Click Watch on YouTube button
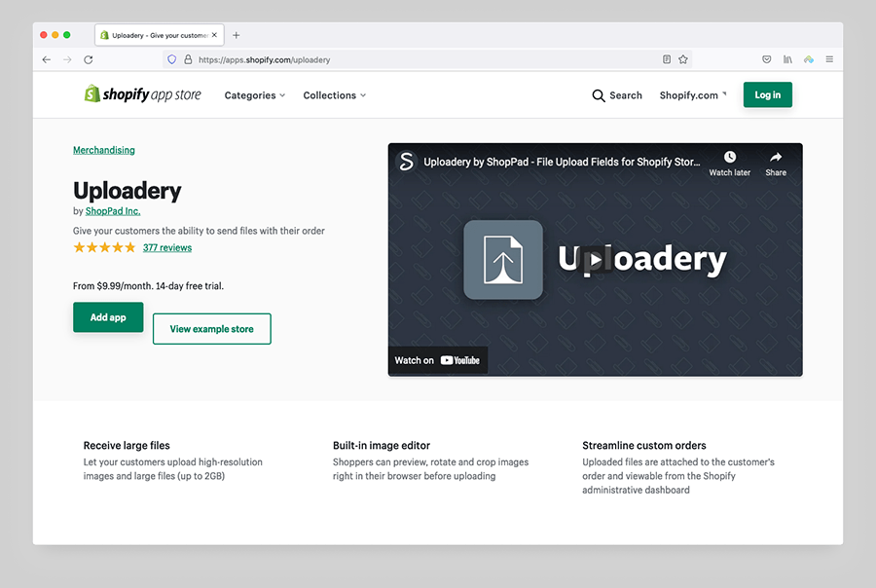This screenshot has height=588, width=876. [437, 360]
